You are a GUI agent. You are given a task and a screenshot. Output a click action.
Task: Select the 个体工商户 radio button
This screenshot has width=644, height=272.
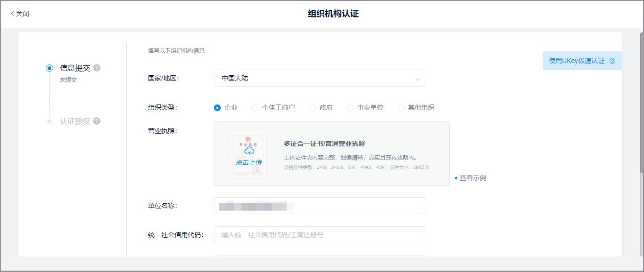255,107
